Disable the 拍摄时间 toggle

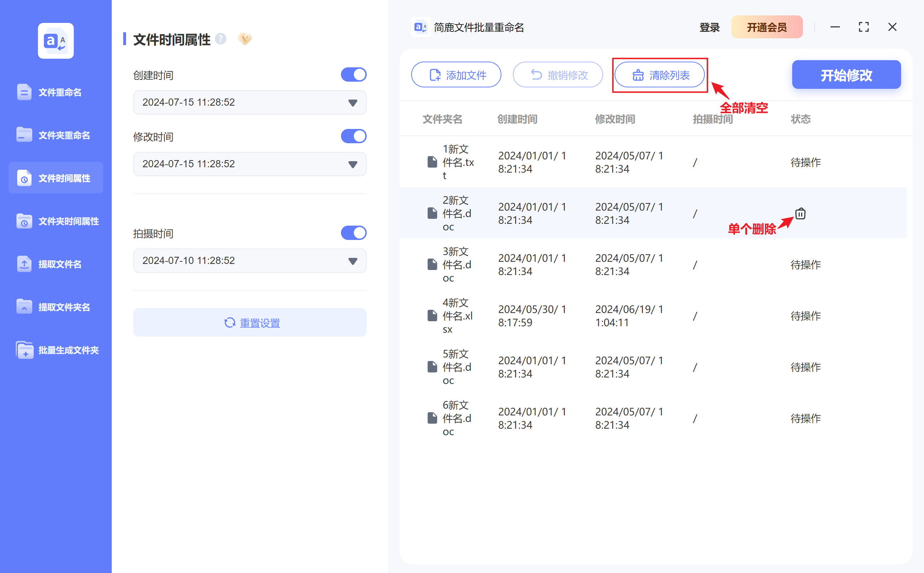click(353, 233)
